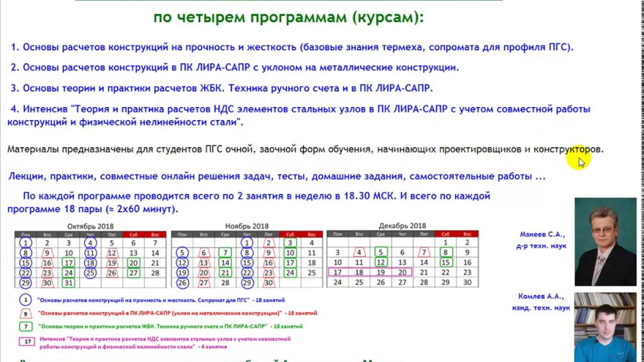Select November date 30 in red trapezoid
Image resolution: width=644 pixels, height=362 pixels.
pyautogui.click(x=268, y=283)
